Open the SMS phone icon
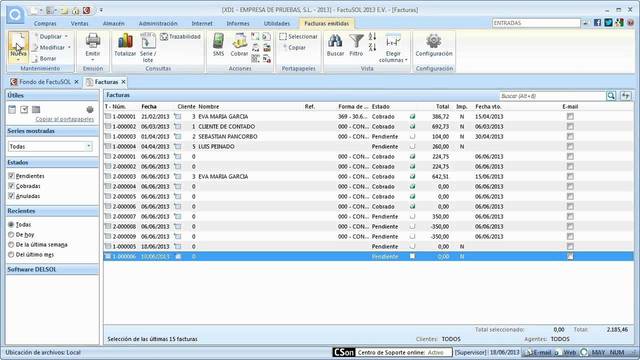The height and width of the screenshot is (360, 640). (x=218, y=41)
